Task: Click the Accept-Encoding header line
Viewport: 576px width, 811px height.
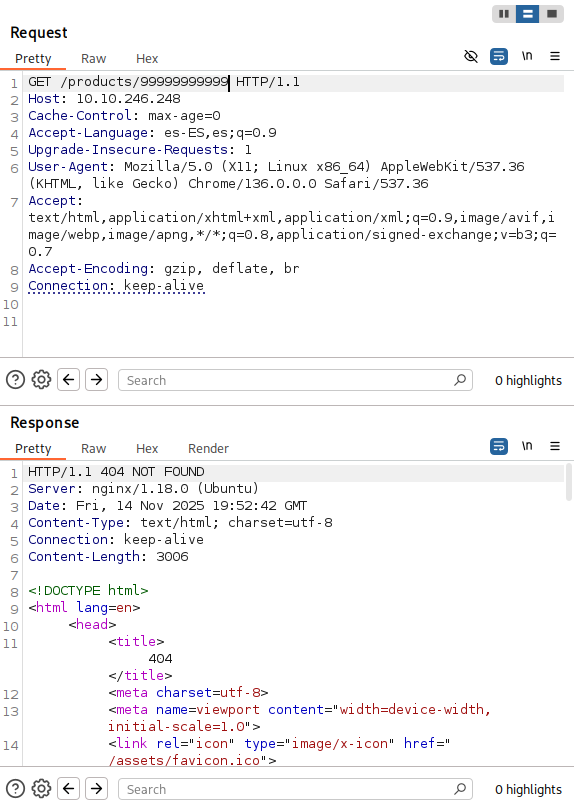Action: (163, 269)
